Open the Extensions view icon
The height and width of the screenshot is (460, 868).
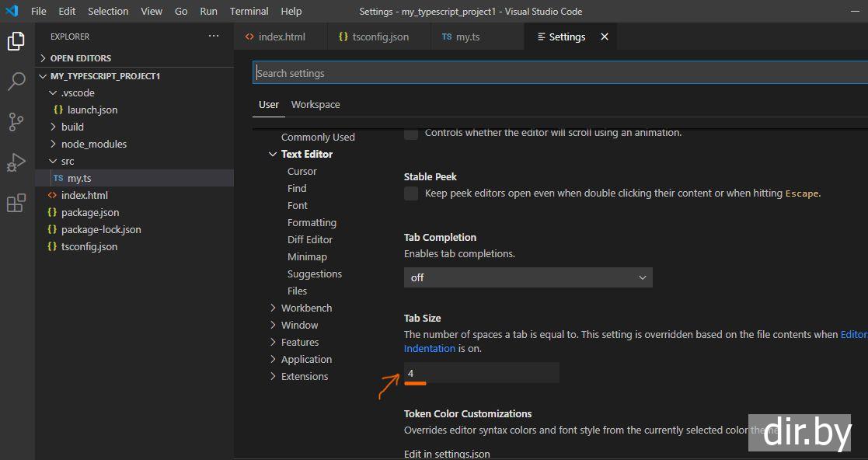pos(16,203)
